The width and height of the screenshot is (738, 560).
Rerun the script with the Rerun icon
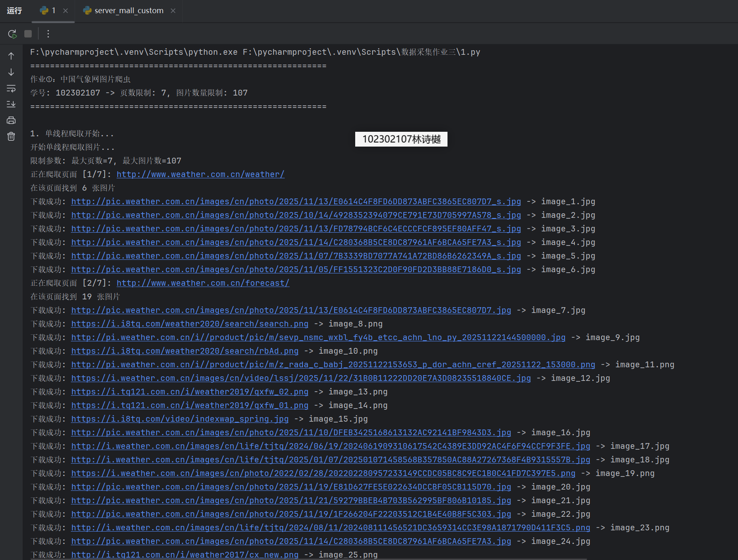pyautogui.click(x=12, y=34)
